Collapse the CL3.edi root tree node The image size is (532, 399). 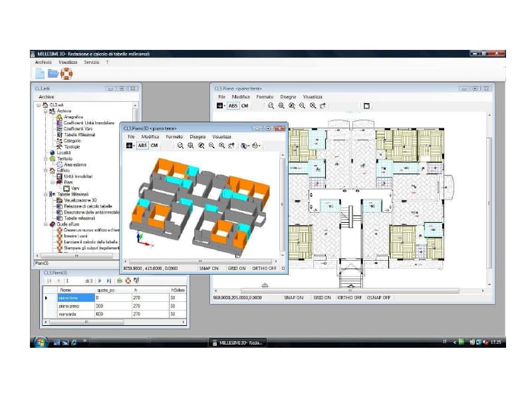tap(39, 105)
